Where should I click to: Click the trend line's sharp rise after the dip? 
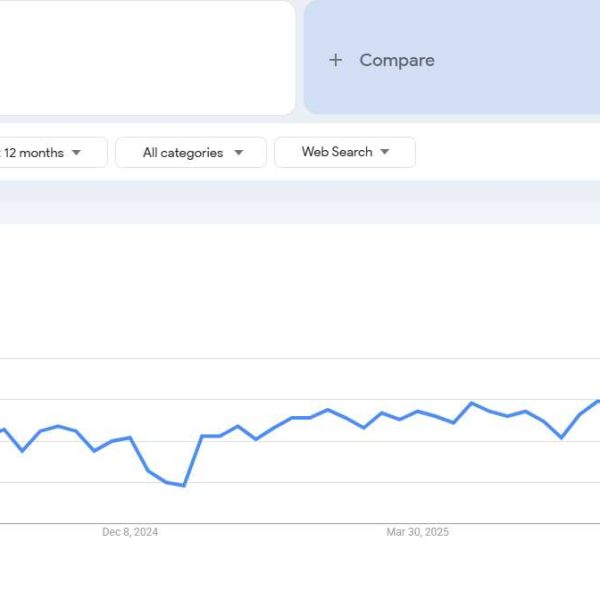click(x=193, y=461)
